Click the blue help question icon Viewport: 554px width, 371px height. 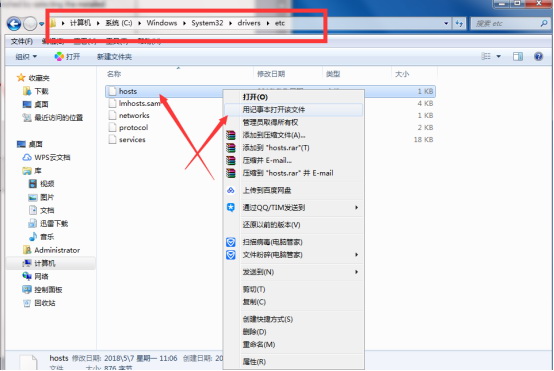click(538, 56)
